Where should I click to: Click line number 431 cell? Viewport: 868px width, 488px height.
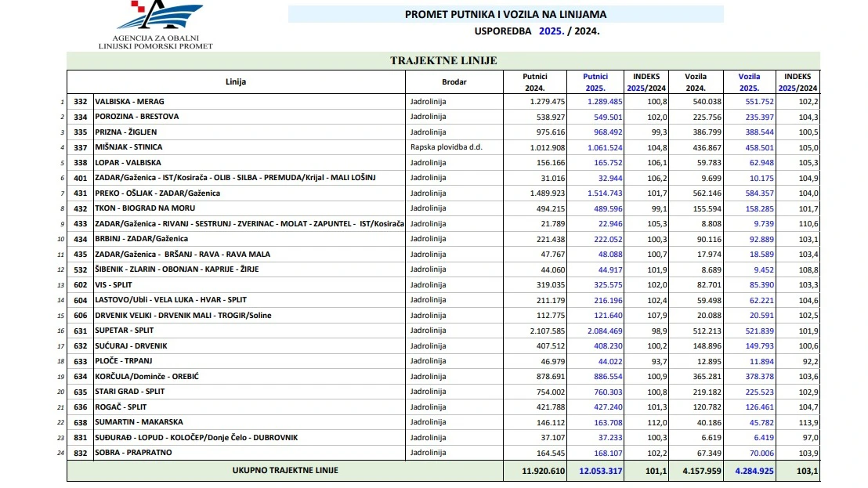tap(81, 193)
